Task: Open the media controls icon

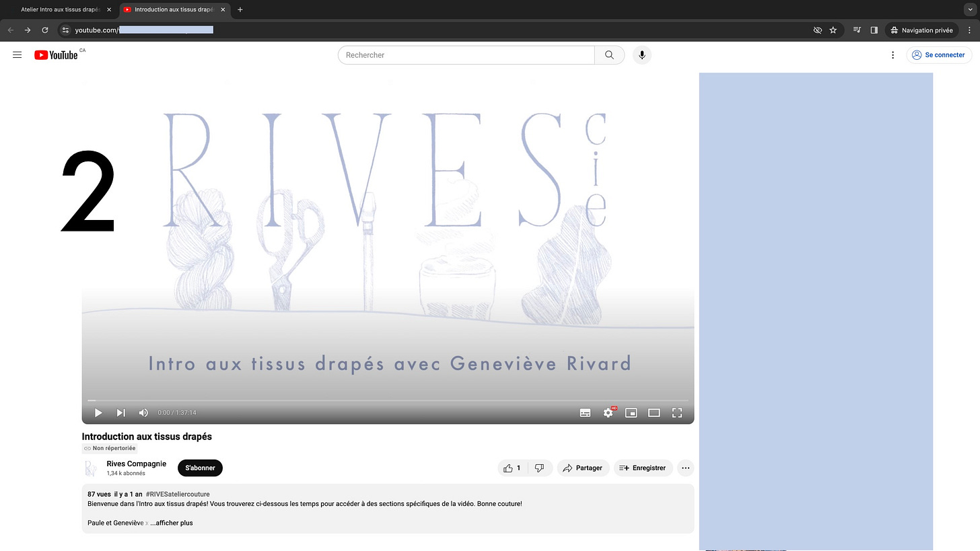Action: coord(857,30)
